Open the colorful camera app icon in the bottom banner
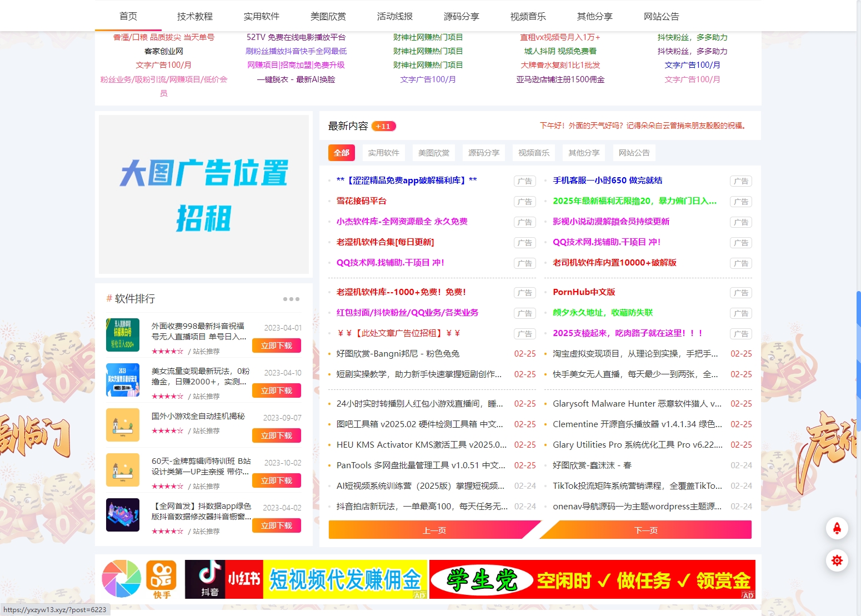This screenshot has width=861, height=616. pyautogui.click(x=121, y=579)
